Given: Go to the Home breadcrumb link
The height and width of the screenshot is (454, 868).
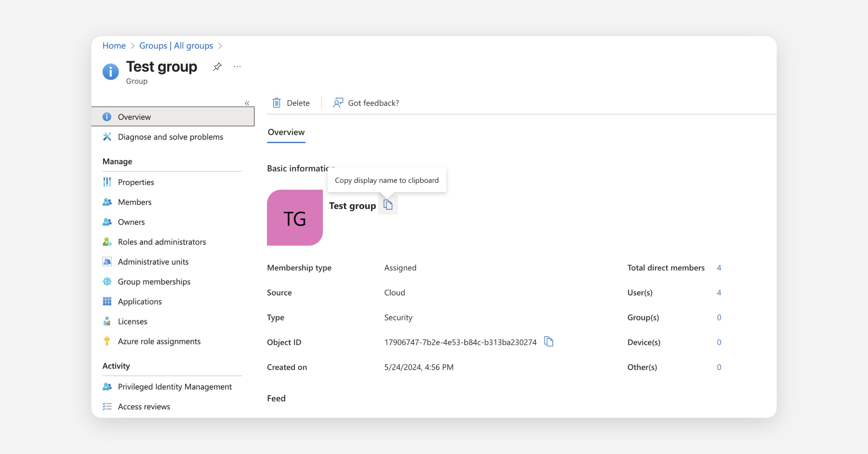Looking at the screenshot, I should 114,46.
